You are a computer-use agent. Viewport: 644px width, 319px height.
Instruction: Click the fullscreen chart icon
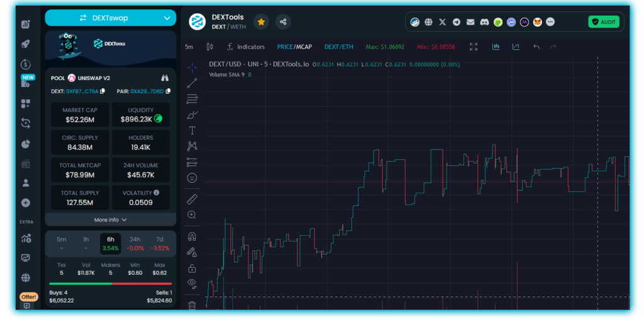[474, 47]
